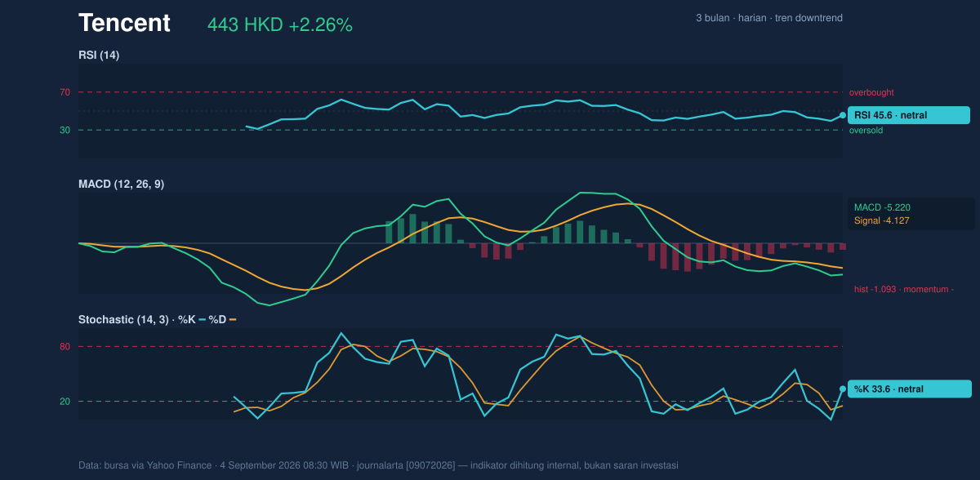Viewport: 980px width, 480px height.
Task: Click the Stochastic 20 axis label
Action: click(65, 401)
